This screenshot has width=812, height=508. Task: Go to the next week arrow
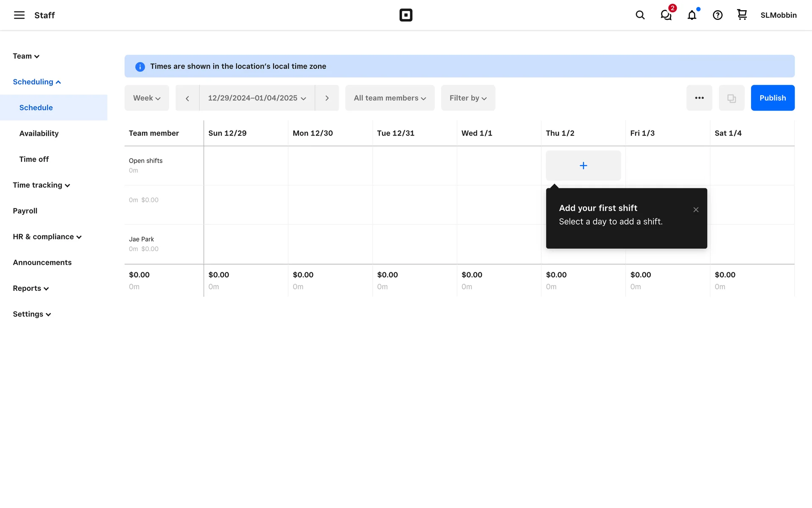pyautogui.click(x=327, y=98)
